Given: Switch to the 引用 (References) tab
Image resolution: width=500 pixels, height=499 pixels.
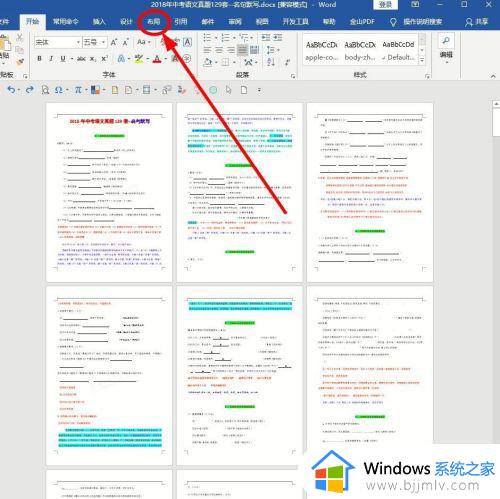Looking at the screenshot, I should point(181,22).
